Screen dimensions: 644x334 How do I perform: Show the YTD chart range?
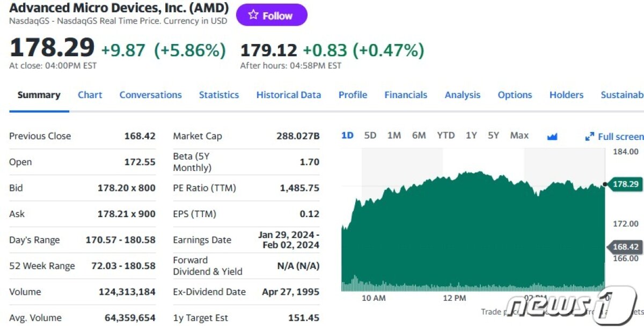445,136
